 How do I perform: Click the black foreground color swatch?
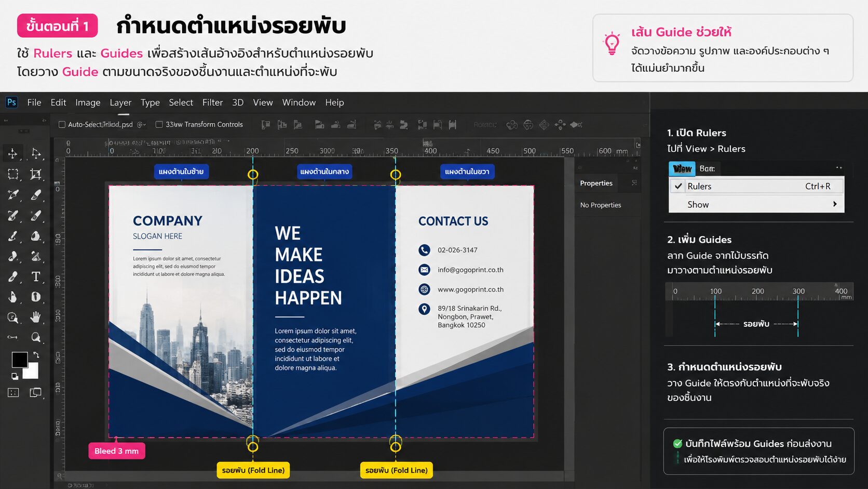tap(20, 360)
